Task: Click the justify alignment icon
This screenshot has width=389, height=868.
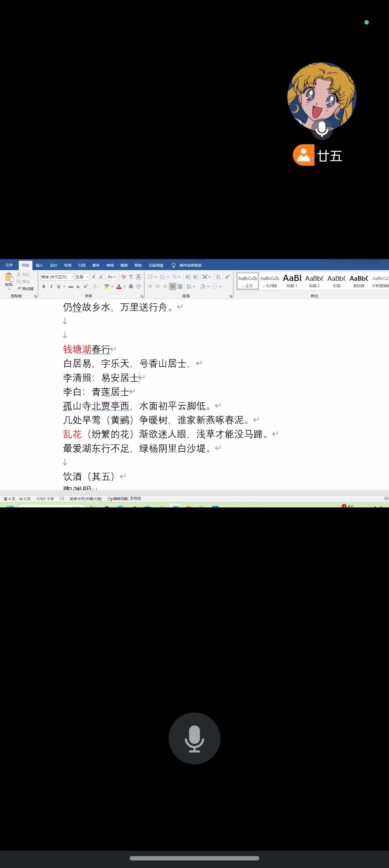Action: [x=173, y=286]
